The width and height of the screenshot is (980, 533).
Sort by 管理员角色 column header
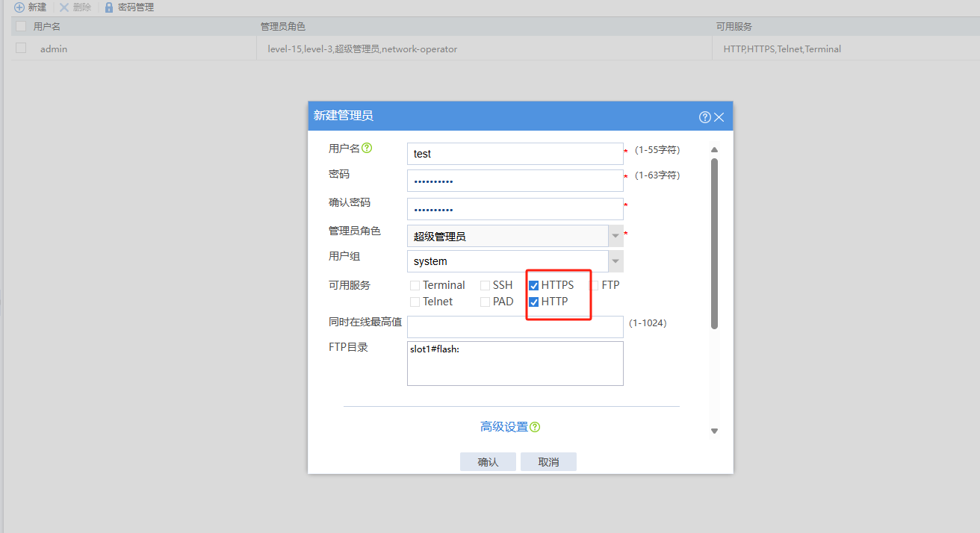pyautogui.click(x=283, y=27)
